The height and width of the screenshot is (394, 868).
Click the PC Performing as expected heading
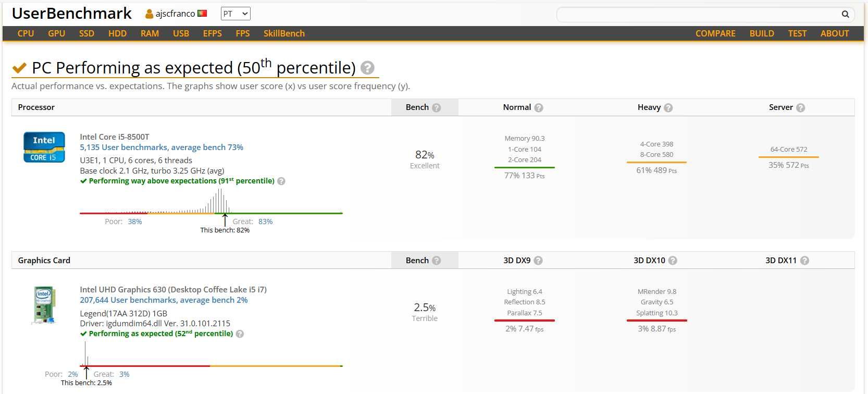click(193, 68)
